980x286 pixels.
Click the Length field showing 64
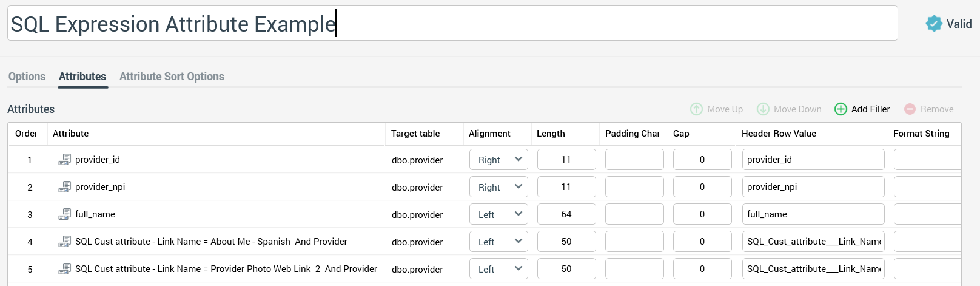pos(566,214)
